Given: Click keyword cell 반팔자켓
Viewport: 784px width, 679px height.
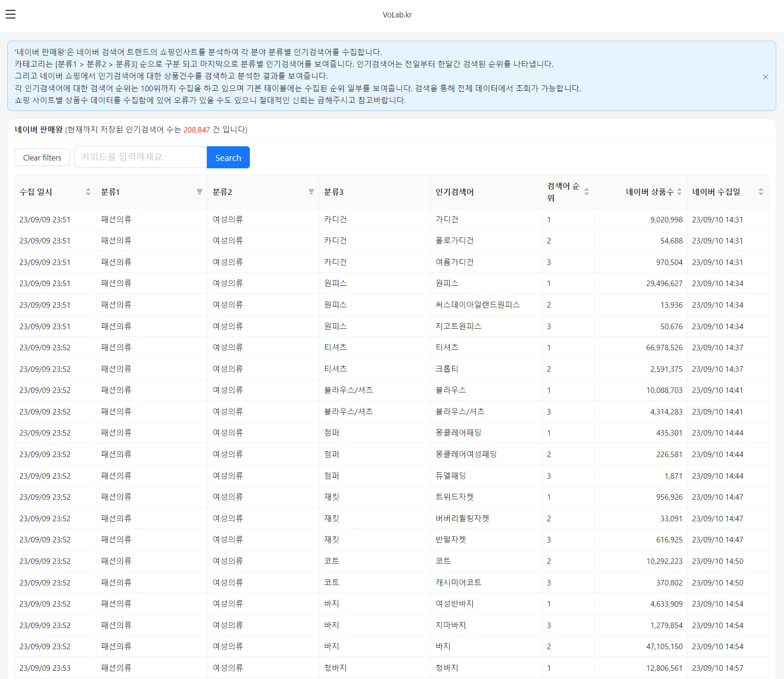Looking at the screenshot, I should (x=451, y=540).
